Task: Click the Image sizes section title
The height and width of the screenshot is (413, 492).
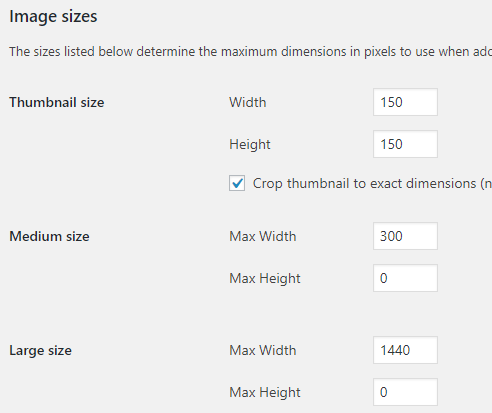Action: click(53, 17)
